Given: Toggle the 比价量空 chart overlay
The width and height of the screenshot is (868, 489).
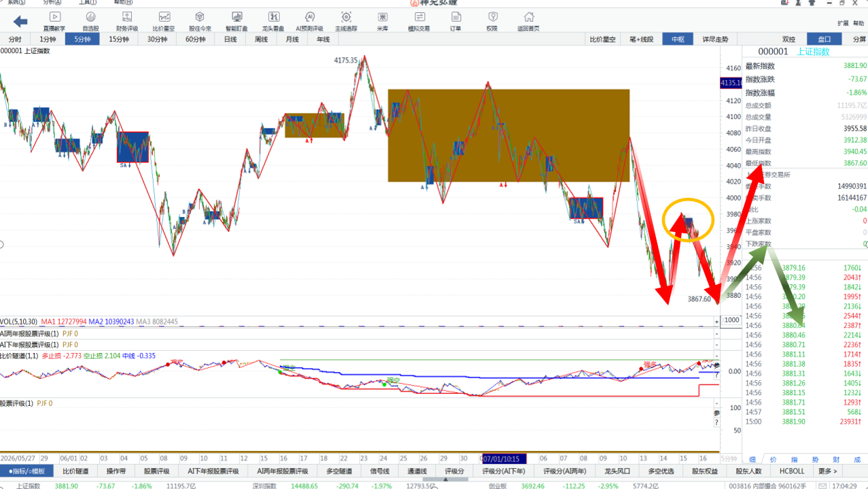Looking at the screenshot, I should tap(602, 39).
